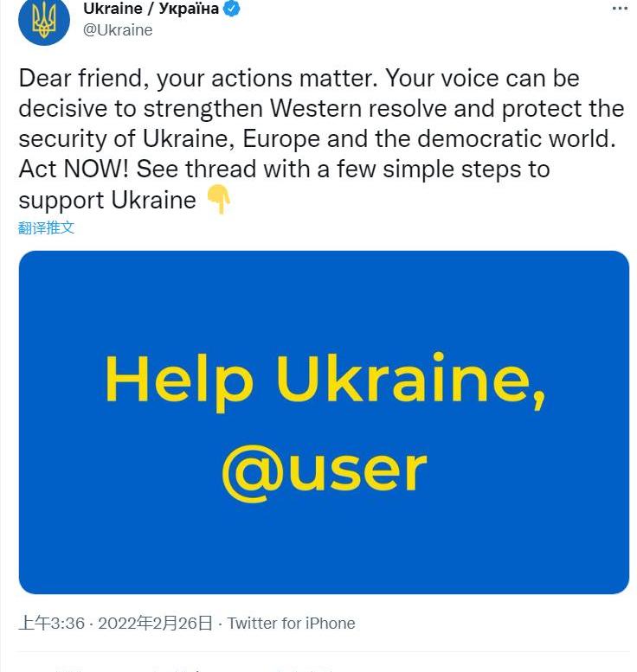Open the Twitter for iPhone source link
This screenshot has width=637, height=672.
pos(292,624)
